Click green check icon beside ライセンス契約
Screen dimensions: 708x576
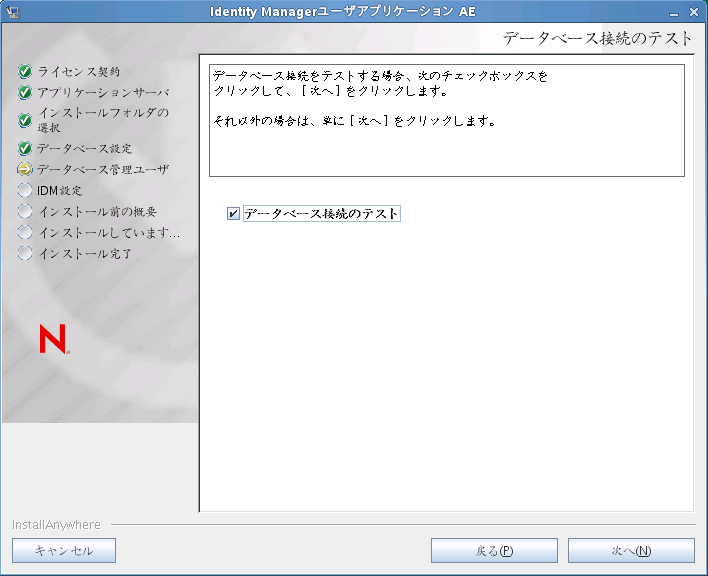[x=25, y=71]
